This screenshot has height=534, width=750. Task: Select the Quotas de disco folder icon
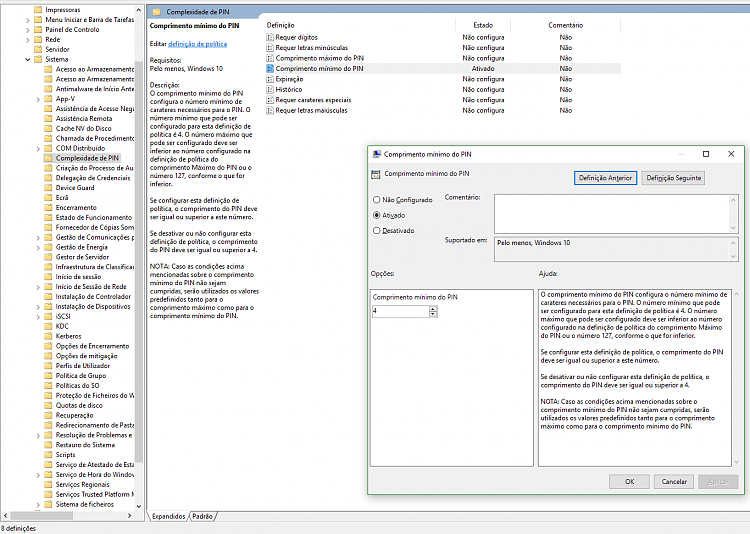click(48, 405)
